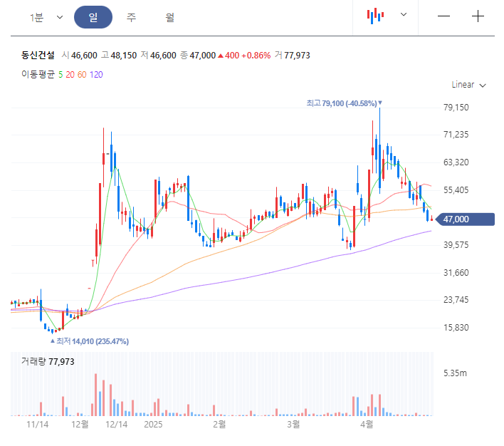Click the 최저 14,010 low marker
This screenshot has height=446, width=504.
90,341
